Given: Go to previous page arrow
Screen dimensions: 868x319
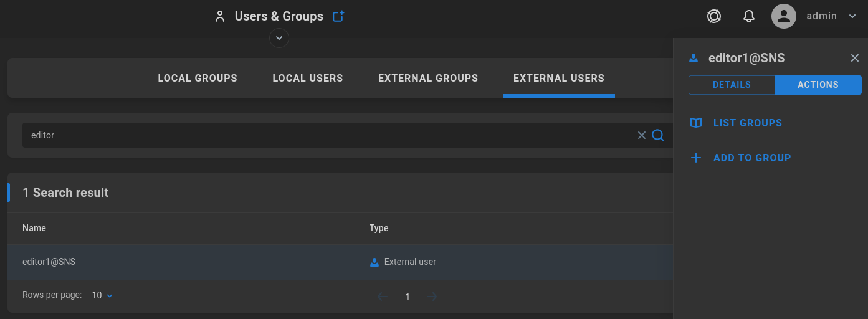Looking at the screenshot, I should (x=383, y=297).
